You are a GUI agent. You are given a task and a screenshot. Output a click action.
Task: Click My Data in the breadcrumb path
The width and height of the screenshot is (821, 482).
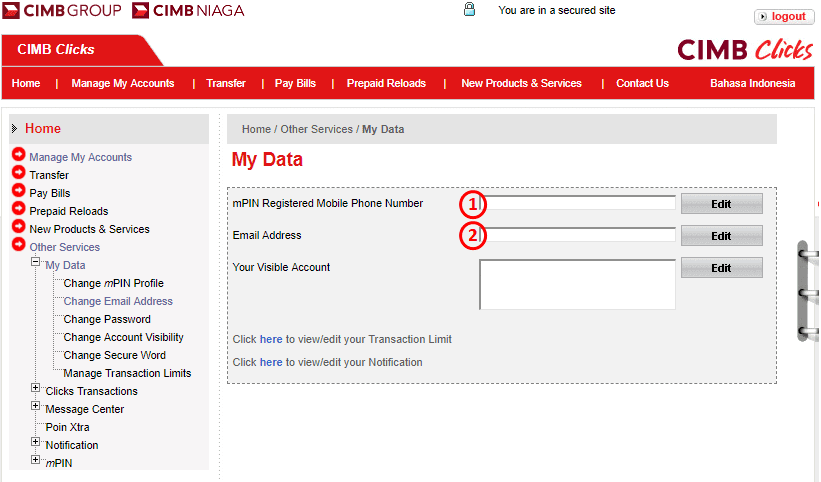coord(383,129)
